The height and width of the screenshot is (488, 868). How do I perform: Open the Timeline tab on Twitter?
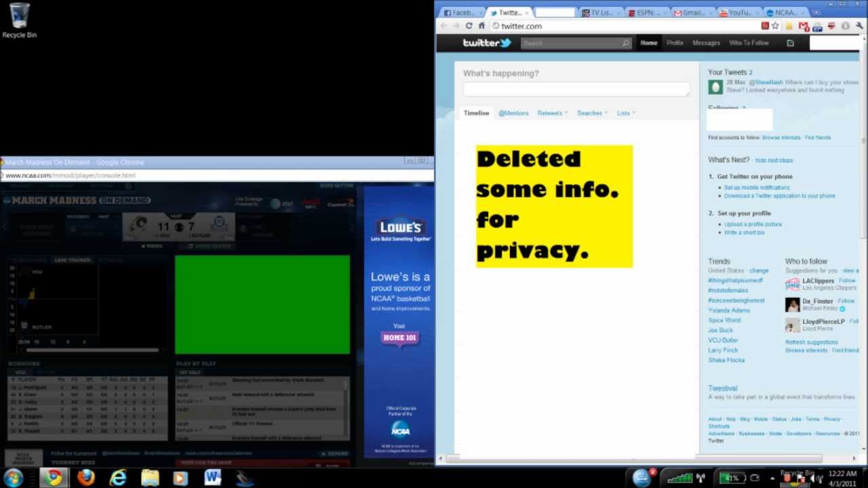click(476, 113)
